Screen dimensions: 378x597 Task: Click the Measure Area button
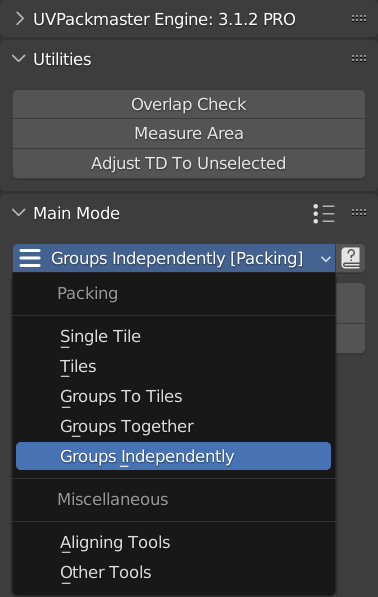(x=189, y=133)
